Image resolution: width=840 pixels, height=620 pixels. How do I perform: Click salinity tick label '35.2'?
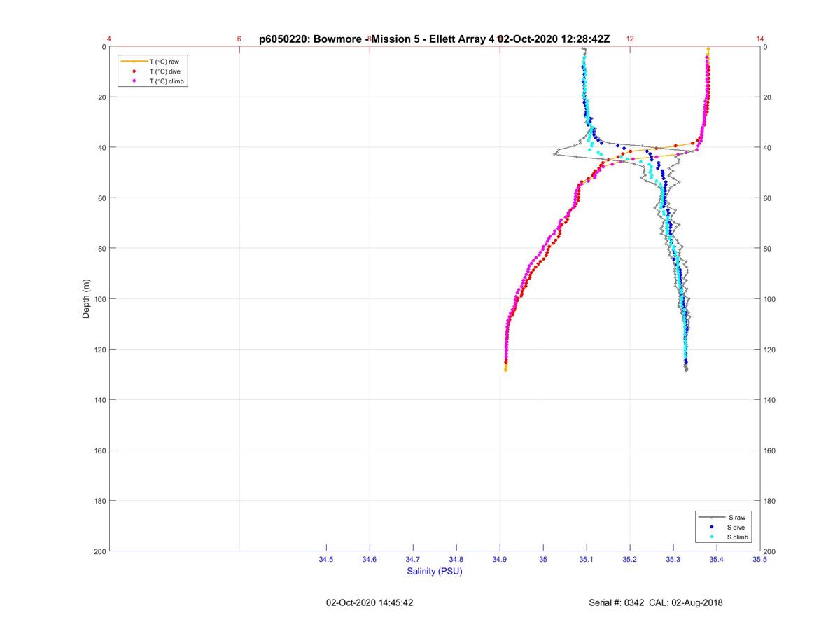pyautogui.click(x=630, y=560)
